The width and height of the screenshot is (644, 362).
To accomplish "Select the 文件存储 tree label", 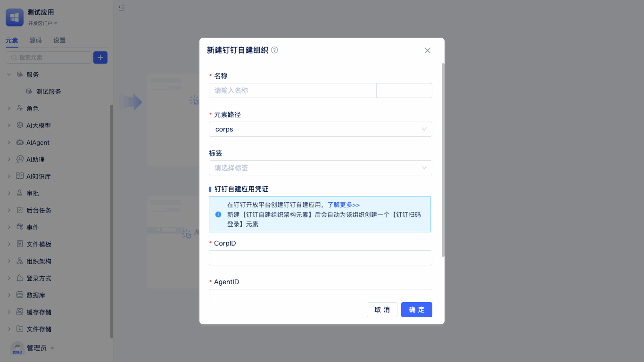I will [x=39, y=329].
